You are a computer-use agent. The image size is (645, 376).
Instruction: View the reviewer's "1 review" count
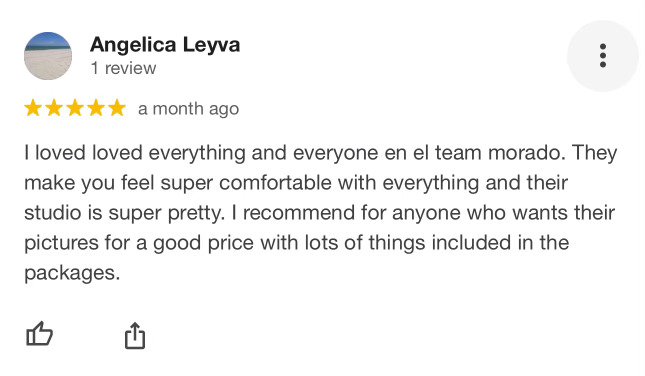[123, 68]
